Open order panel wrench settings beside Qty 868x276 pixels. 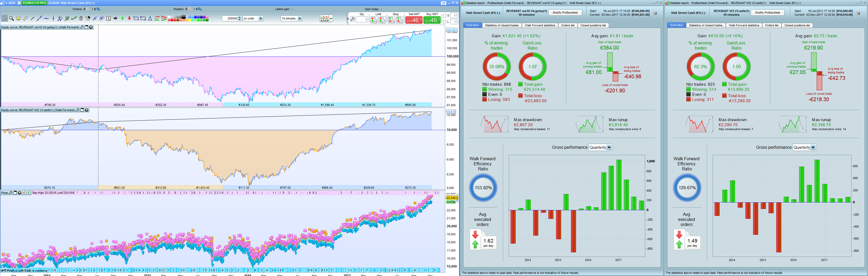(x=352, y=19)
